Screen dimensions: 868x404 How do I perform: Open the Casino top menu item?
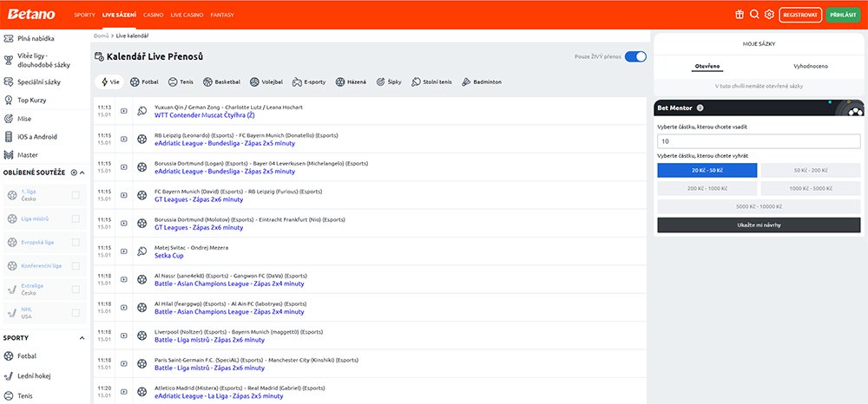(x=154, y=15)
